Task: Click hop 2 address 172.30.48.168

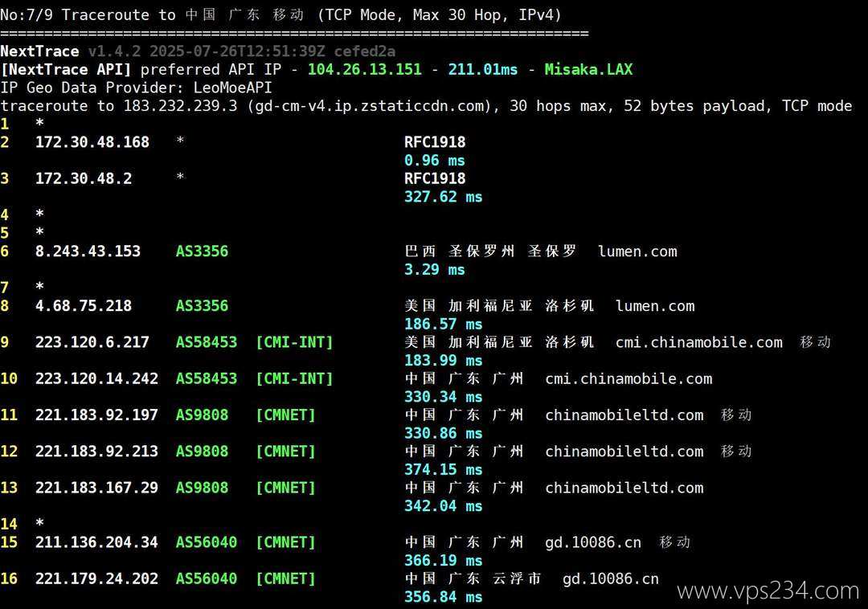Action: (x=92, y=142)
